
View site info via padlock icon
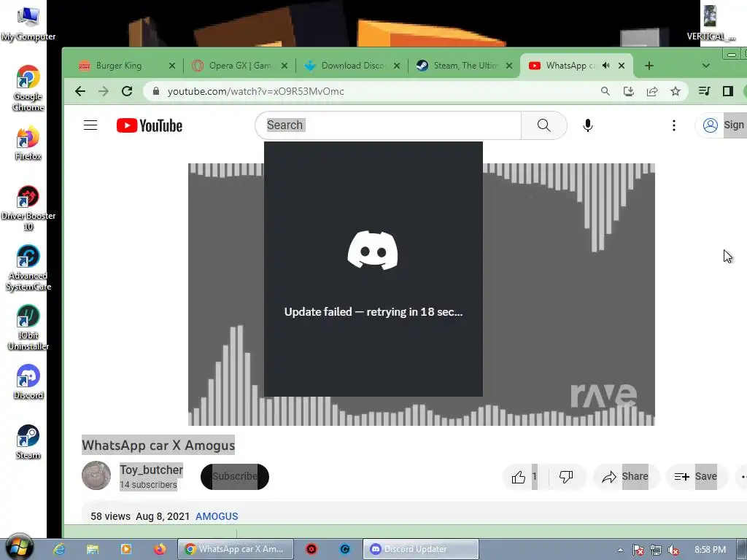point(156,91)
